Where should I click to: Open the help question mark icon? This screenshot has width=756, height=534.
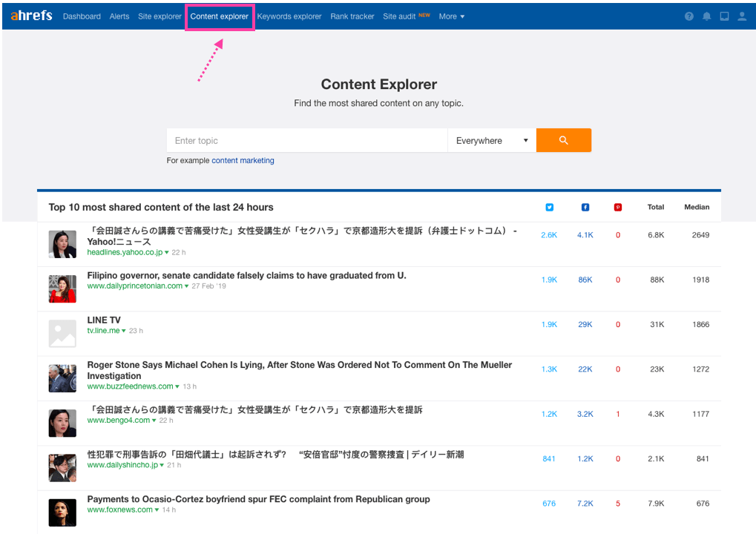(x=689, y=16)
